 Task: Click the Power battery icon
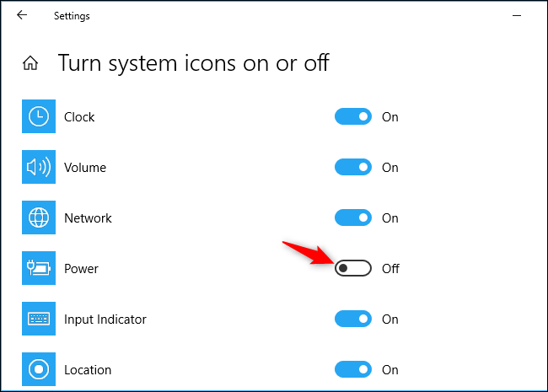pyautogui.click(x=38, y=269)
